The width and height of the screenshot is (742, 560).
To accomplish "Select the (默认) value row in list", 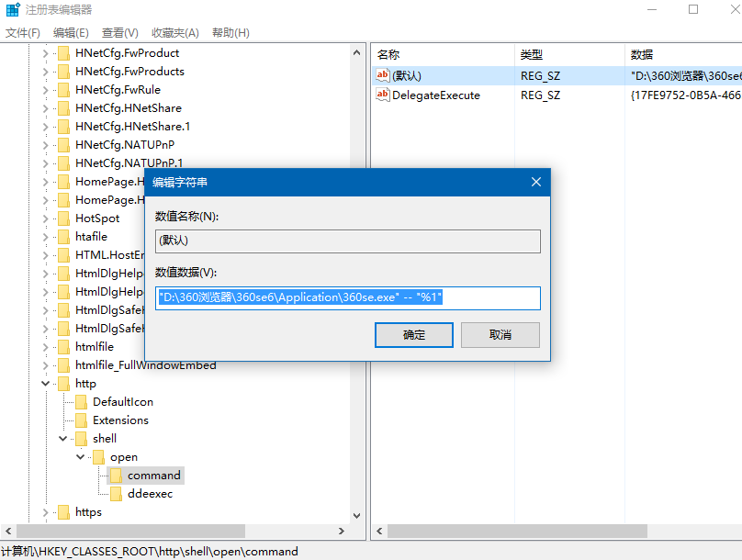I will tap(557, 75).
